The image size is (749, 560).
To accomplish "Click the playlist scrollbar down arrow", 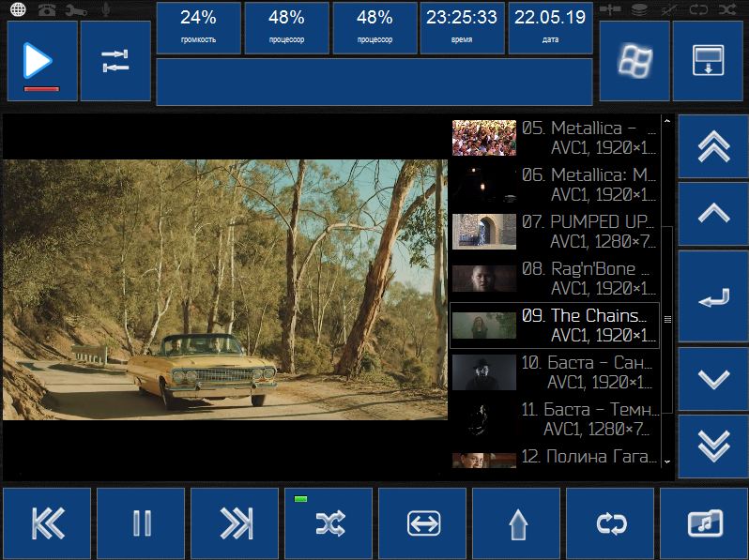I will pyautogui.click(x=667, y=462).
